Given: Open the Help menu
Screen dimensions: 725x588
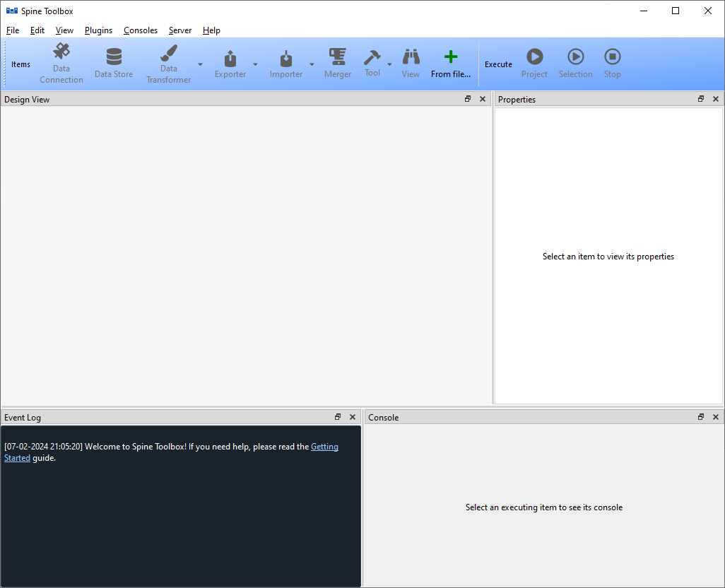Looking at the screenshot, I should pyautogui.click(x=211, y=30).
